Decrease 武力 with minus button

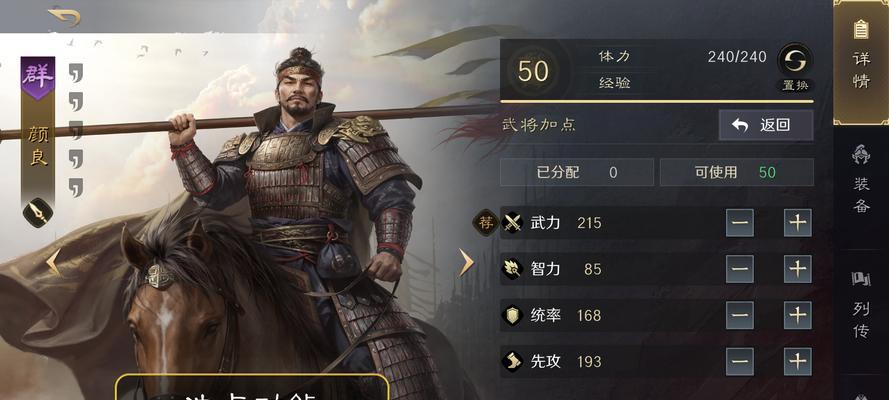740,223
